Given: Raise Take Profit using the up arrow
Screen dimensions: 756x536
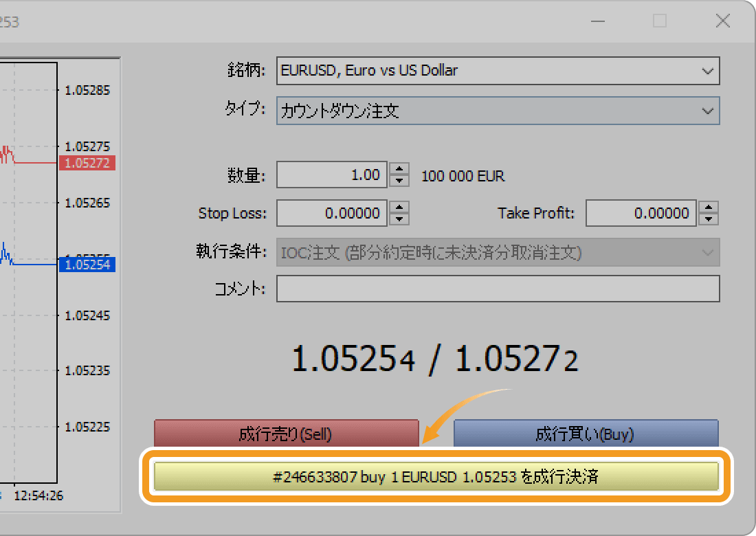Looking at the screenshot, I should pyautogui.click(x=709, y=207).
